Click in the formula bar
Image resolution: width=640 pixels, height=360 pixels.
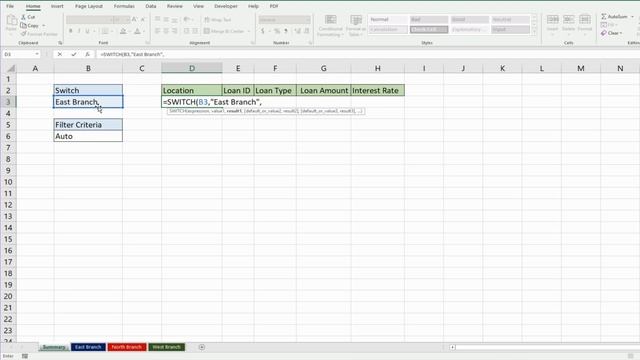point(367,54)
